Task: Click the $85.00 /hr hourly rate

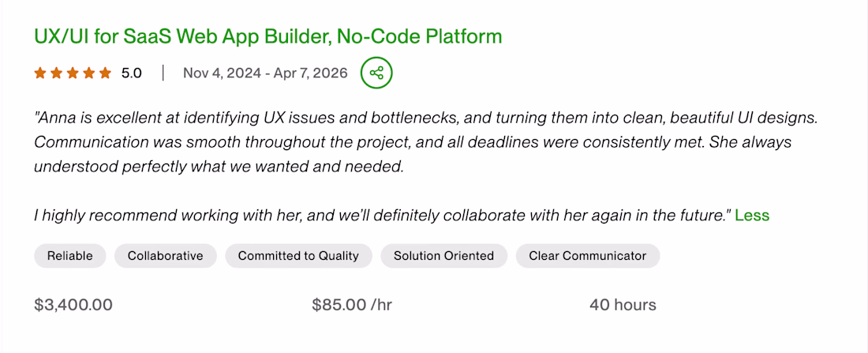Action: click(352, 305)
